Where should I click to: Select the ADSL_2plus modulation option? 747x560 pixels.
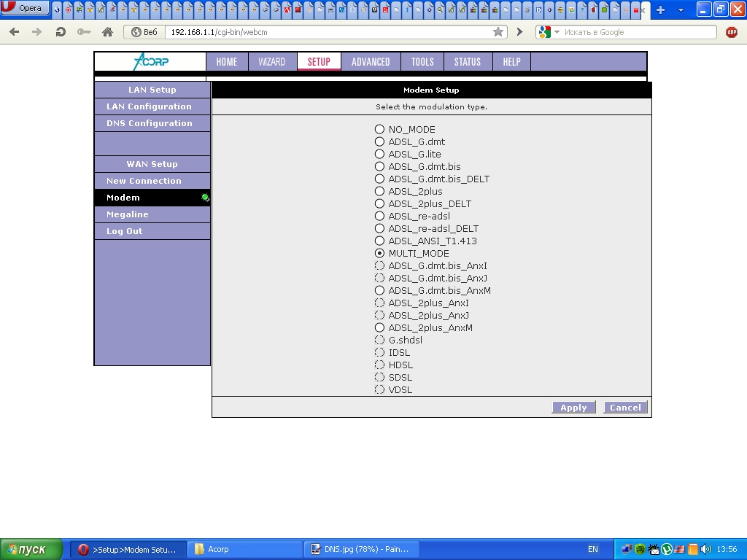pos(379,192)
